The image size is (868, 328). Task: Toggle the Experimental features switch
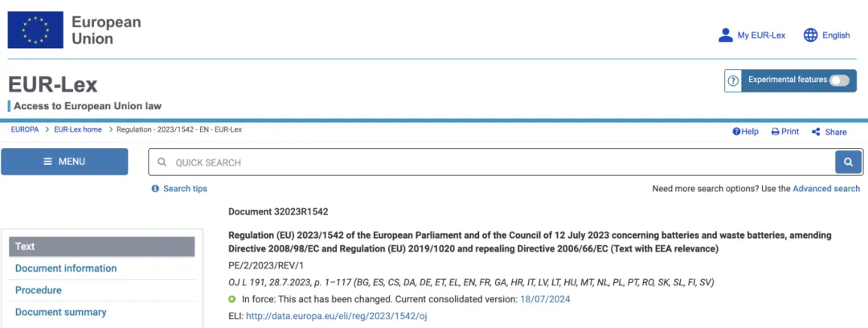click(x=838, y=80)
